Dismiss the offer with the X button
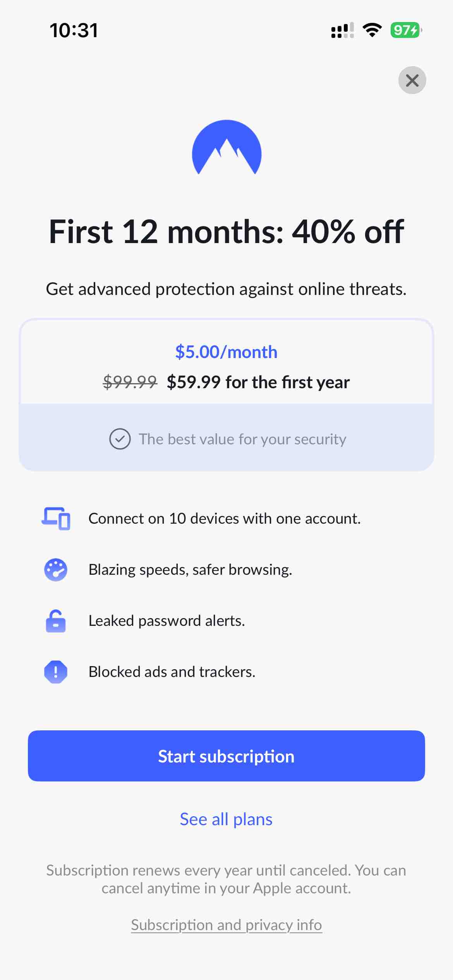The image size is (453, 980). pos(412,81)
